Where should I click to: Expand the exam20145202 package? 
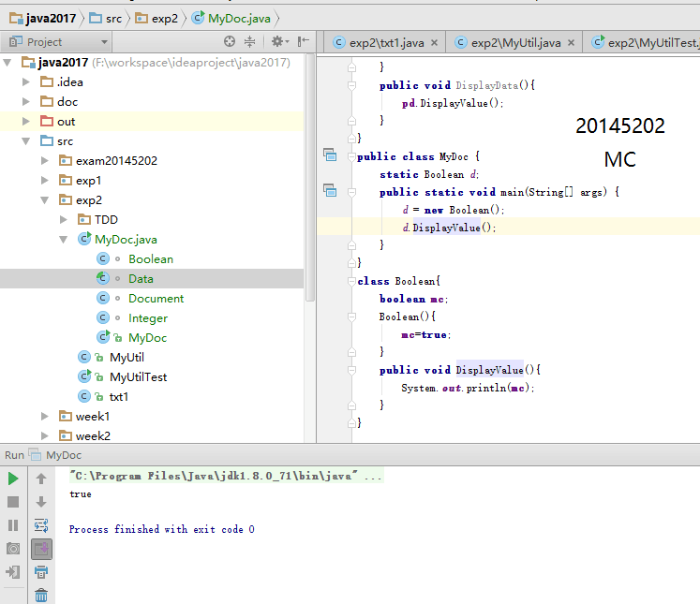coord(45,160)
